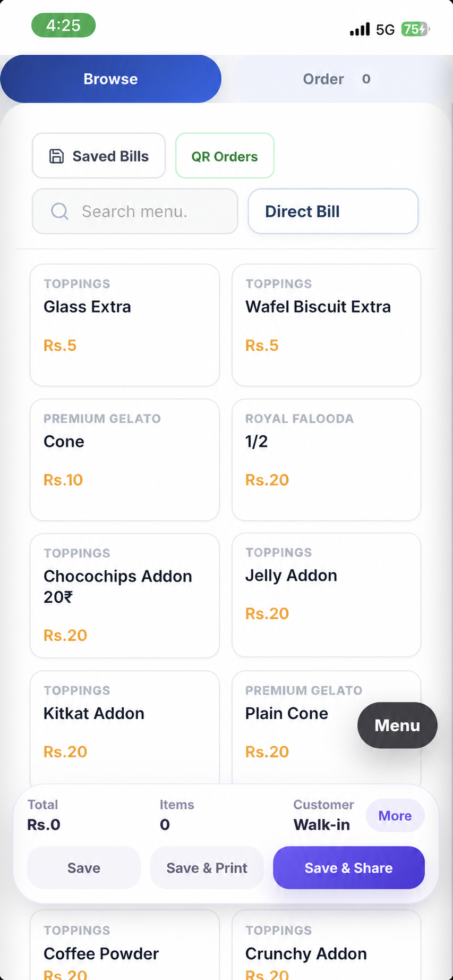Image resolution: width=453 pixels, height=980 pixels.
Task: Add Wafel Biscuit Extra item
Action: tap(327, 325)
